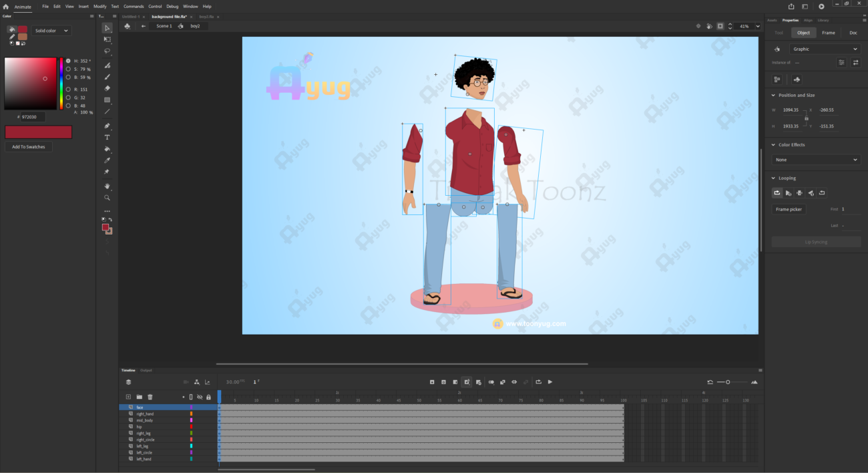Image resolution: width=868 pixels, height=473 pixels.
Task: Select the Lasso tool
Action: point(107,51)
